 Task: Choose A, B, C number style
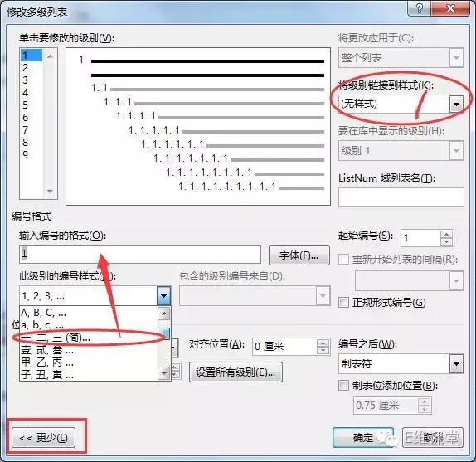[x=89, y=313]
